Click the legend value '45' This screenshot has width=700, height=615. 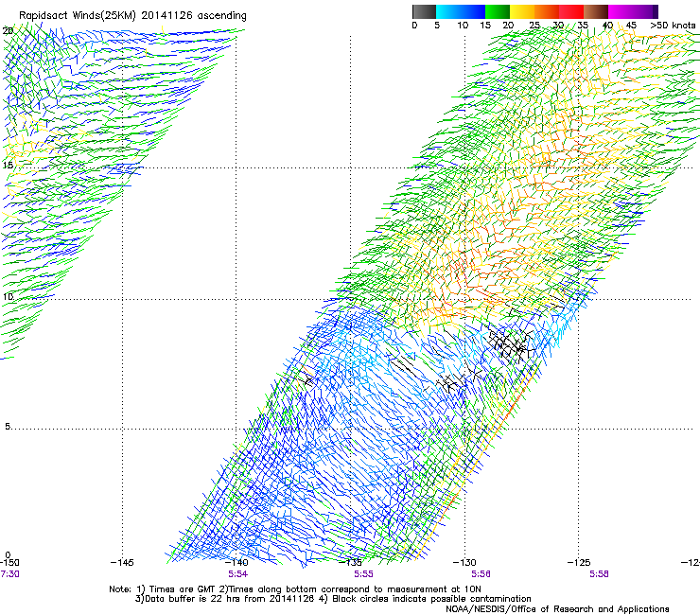click(x=631, y=26)
